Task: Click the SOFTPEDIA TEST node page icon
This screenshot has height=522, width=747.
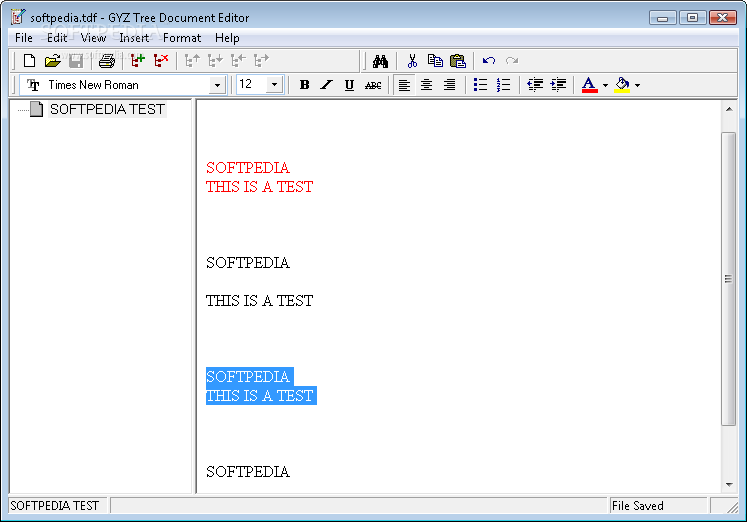Action: 37,109
